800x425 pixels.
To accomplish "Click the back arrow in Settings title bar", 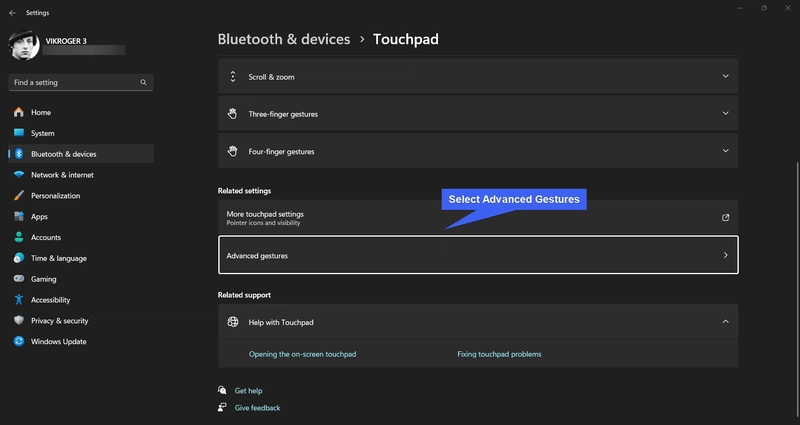I will pyautogui.click(x=11, y=13).
